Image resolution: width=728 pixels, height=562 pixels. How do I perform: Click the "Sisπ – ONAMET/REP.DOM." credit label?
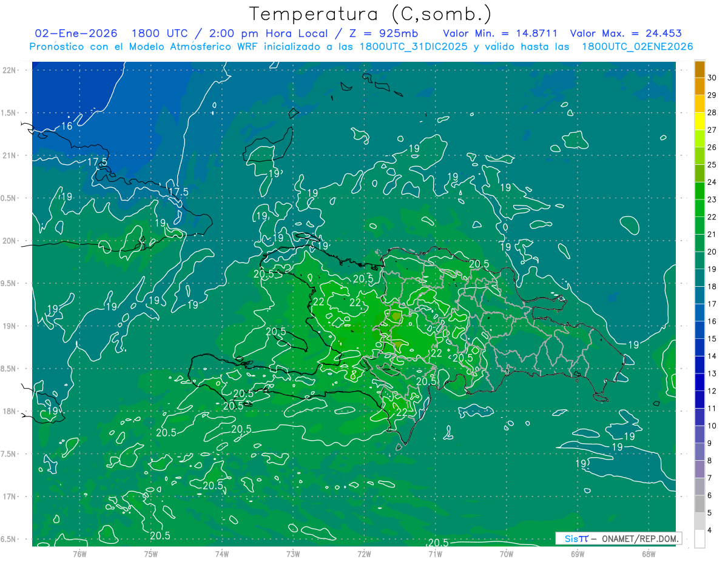point(619,538)
